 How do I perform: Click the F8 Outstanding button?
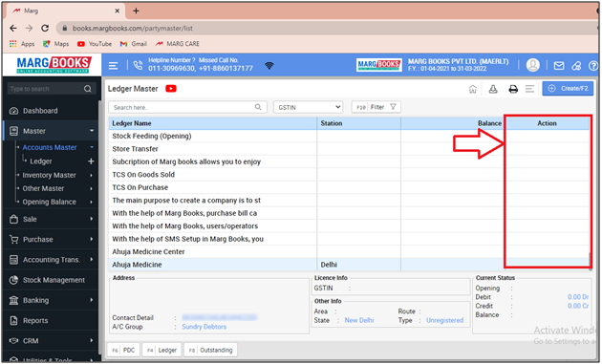(x=210, y=351)
